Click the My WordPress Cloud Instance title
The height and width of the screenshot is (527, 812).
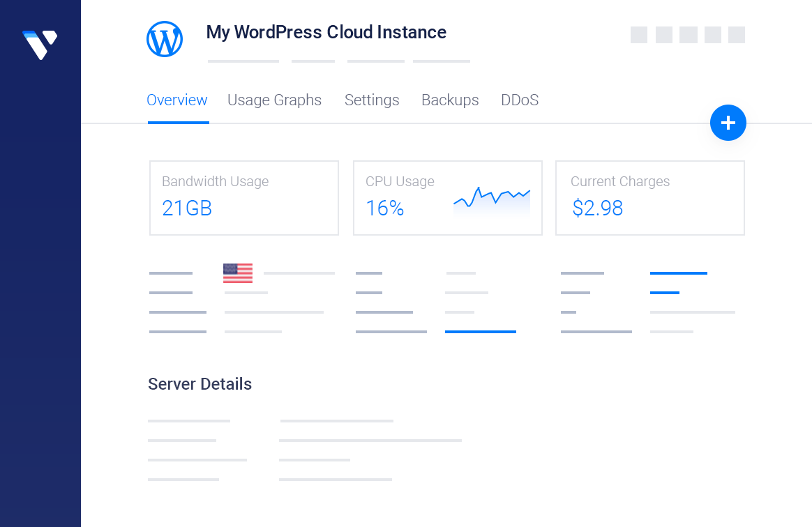[x=326, y=33]
